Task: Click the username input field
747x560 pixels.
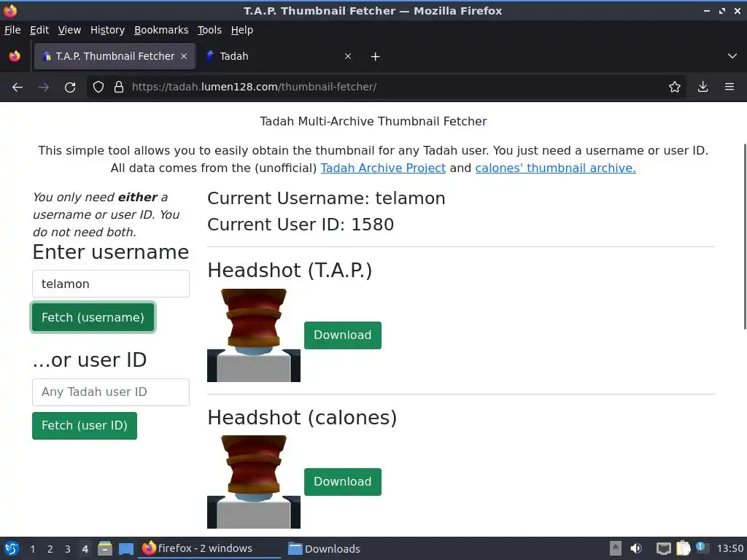Action: click(x=111, y=284)
